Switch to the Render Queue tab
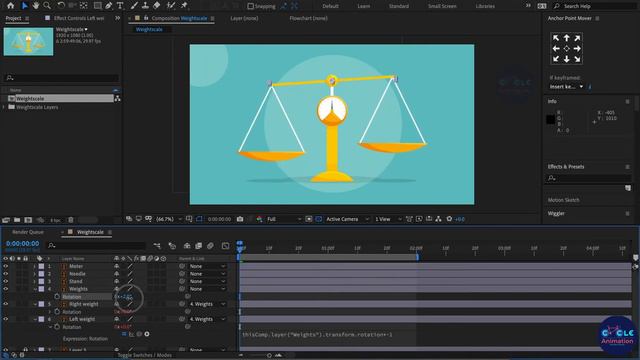Viewport: 640px width, 360px height. 28,232
